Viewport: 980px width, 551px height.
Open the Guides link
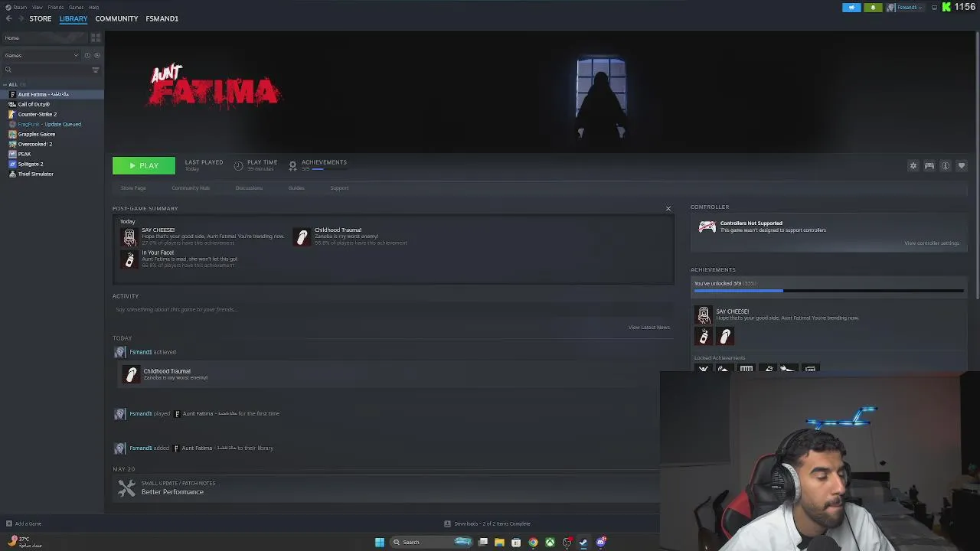(x=296, y=188)
